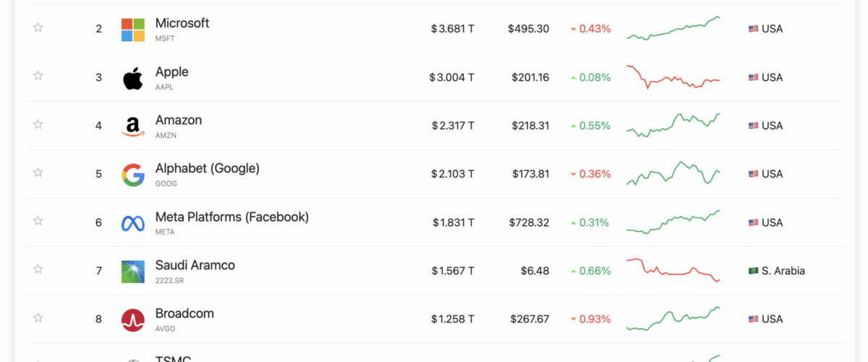Add Saudi Aramco to favorites star
This screenshot has width=868, height=362.
pyautogui.click(x=38, y=269)
